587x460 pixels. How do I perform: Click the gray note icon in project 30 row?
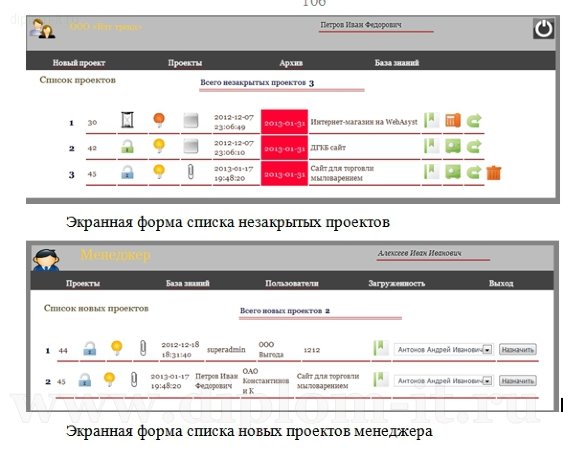(191, 121)
